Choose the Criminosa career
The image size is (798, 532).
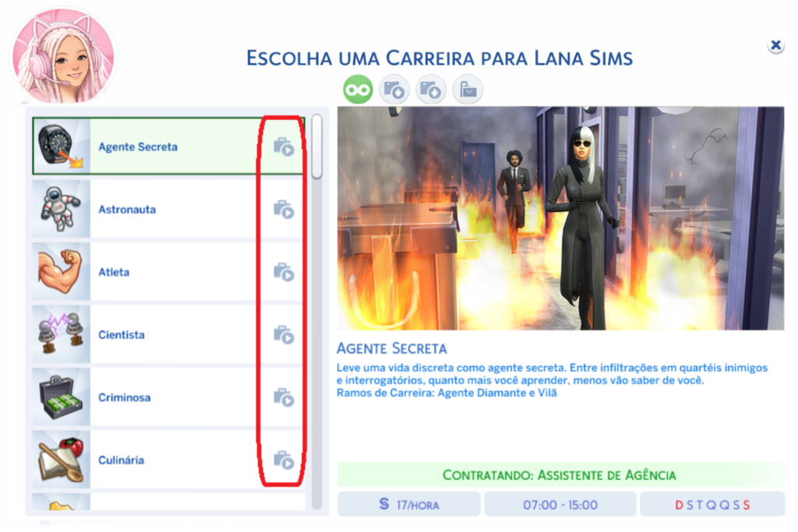point(168,397)
